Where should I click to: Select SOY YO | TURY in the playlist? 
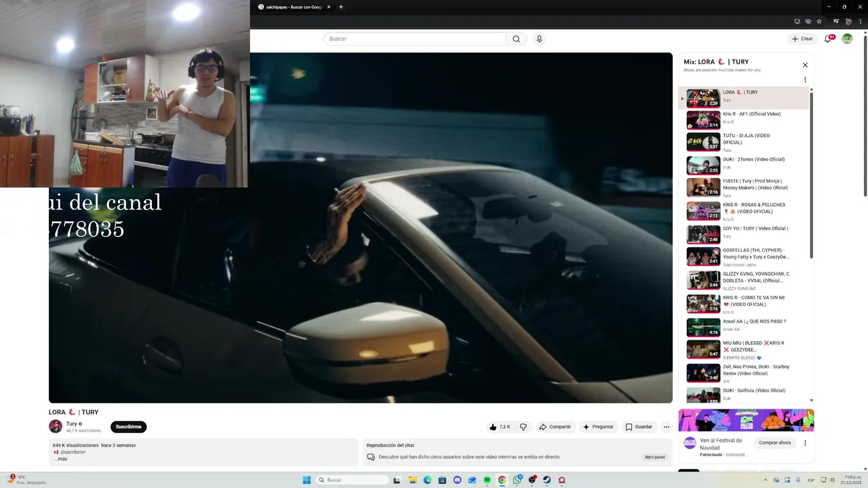pos(745,235)
